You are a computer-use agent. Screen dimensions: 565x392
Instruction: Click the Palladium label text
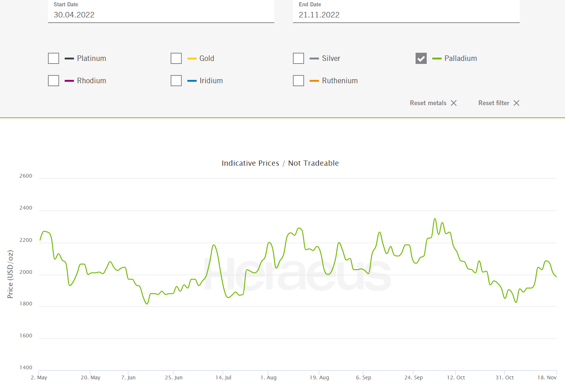(461, 58)
